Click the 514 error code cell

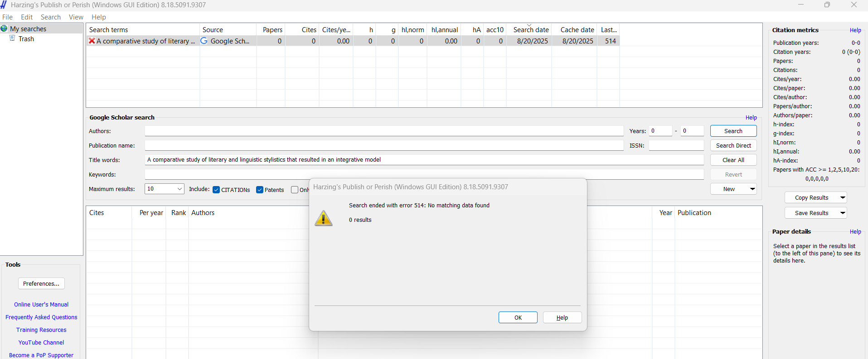(x=608, y=41)
